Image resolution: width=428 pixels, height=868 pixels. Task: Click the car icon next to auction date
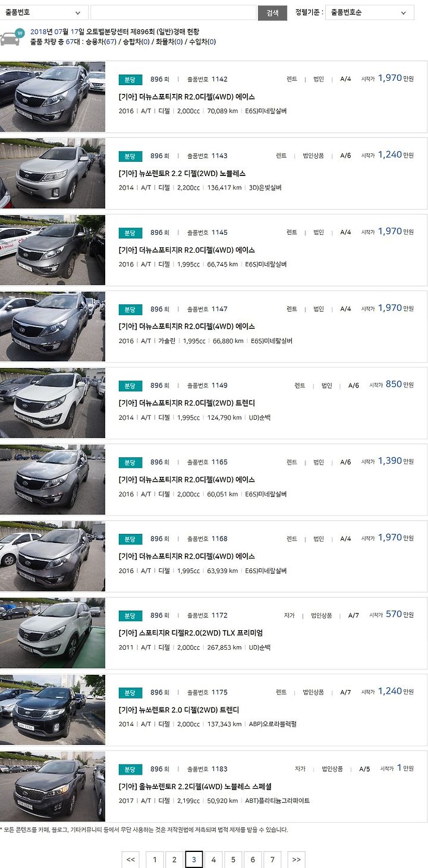(x=11, y=37)
